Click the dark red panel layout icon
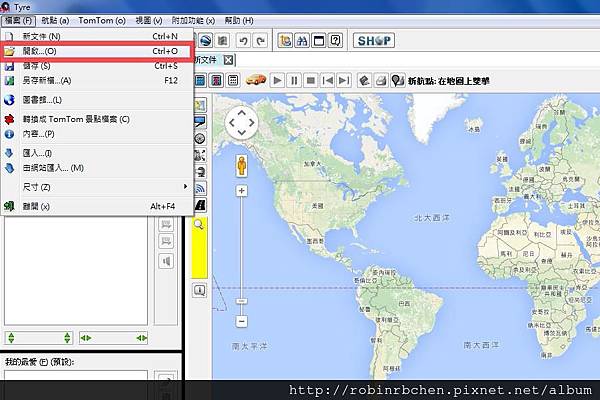Viewport: 600px width, 400px height. [217, 80]
